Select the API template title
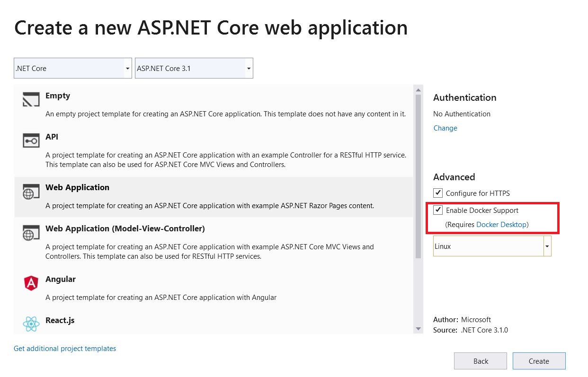Viewport: 588px width, 377px height. pos(52,137)
